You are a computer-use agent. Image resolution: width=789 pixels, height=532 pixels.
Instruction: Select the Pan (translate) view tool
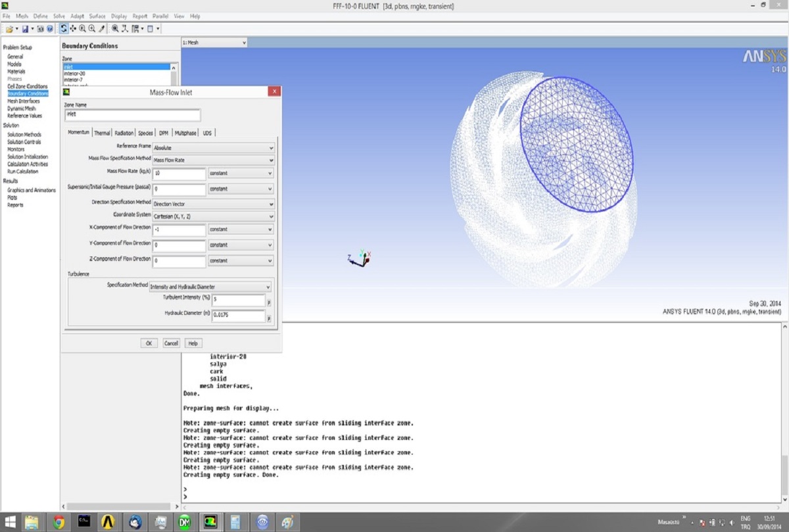[73, 29]
